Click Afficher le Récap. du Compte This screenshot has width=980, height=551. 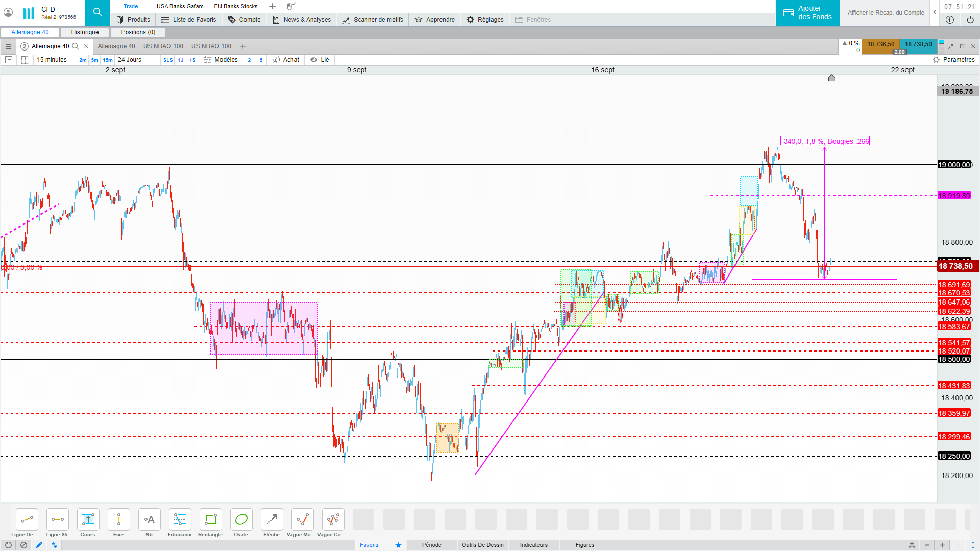coord(886,13)
